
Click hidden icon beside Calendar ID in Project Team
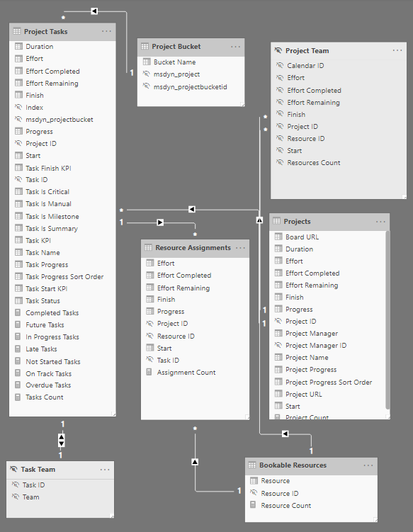[280, 65]
